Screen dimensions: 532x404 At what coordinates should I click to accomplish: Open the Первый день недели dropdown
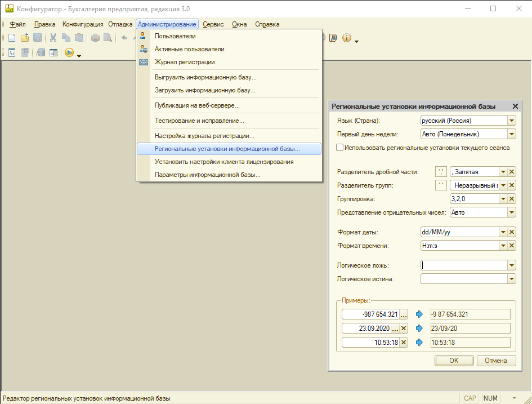(x=511, y=134)
